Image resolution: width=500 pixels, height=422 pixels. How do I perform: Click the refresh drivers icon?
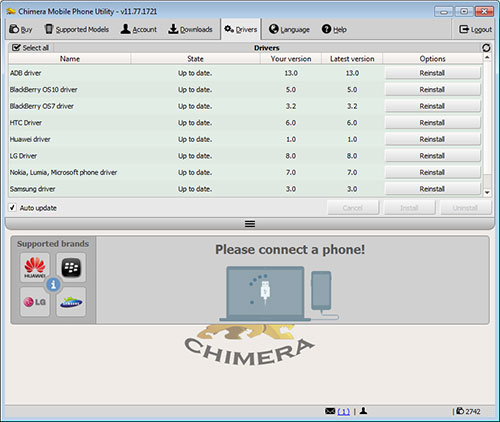tap(486, 48)
